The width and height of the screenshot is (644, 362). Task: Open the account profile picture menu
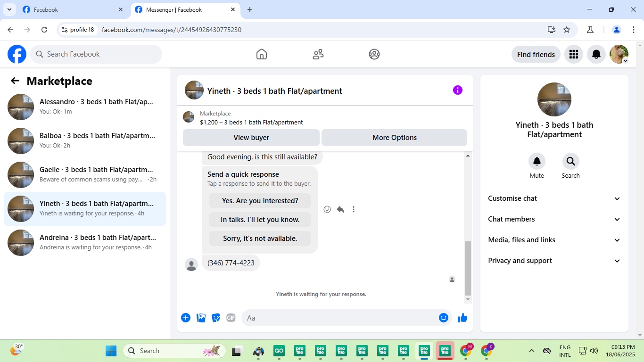click(619, 54)
